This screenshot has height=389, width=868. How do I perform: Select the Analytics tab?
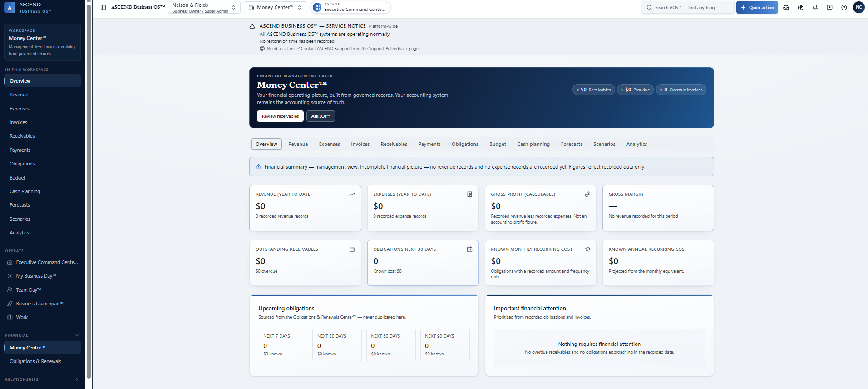[636, 144]
